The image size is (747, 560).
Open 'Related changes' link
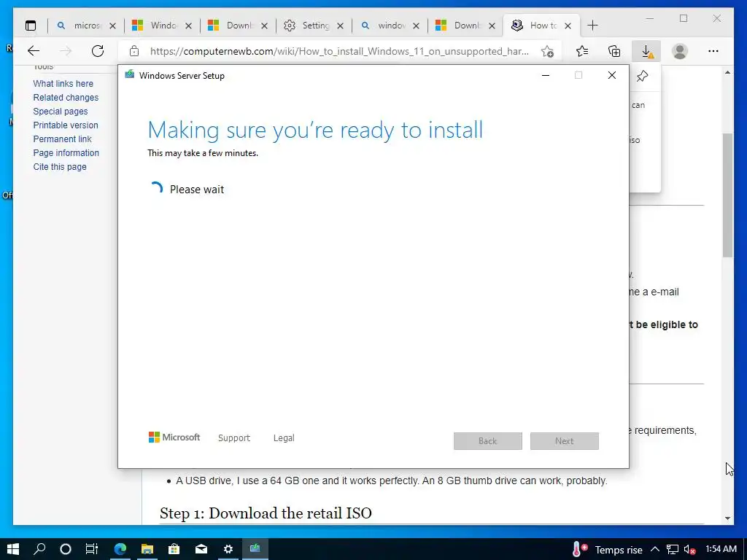[x=66, y=98]
